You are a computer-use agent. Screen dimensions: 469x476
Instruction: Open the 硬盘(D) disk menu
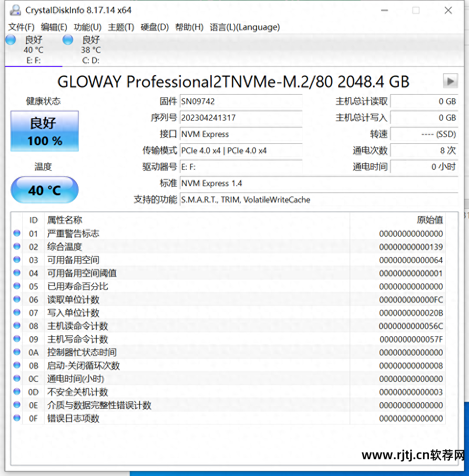click(154, 27)
